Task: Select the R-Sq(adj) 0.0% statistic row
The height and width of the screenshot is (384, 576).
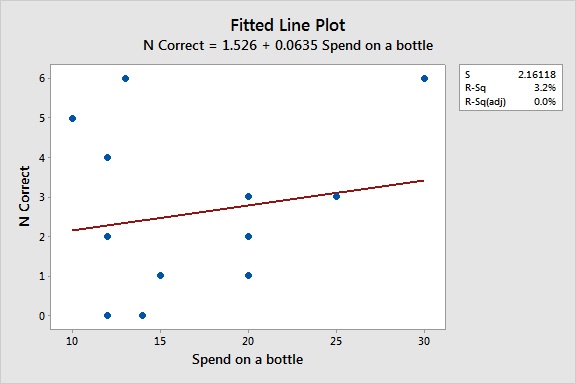Action: click(511, 101)
